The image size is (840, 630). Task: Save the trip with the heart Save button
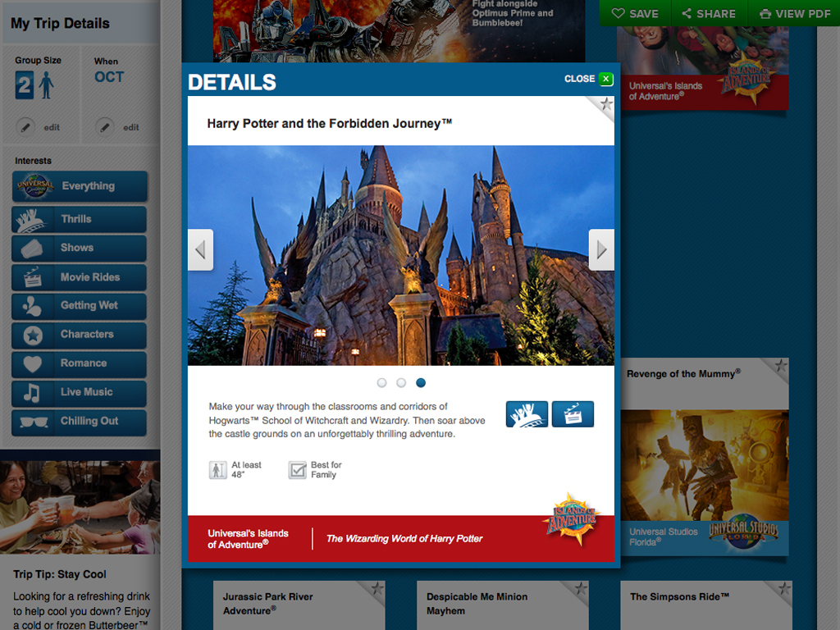tap(635, 13)
